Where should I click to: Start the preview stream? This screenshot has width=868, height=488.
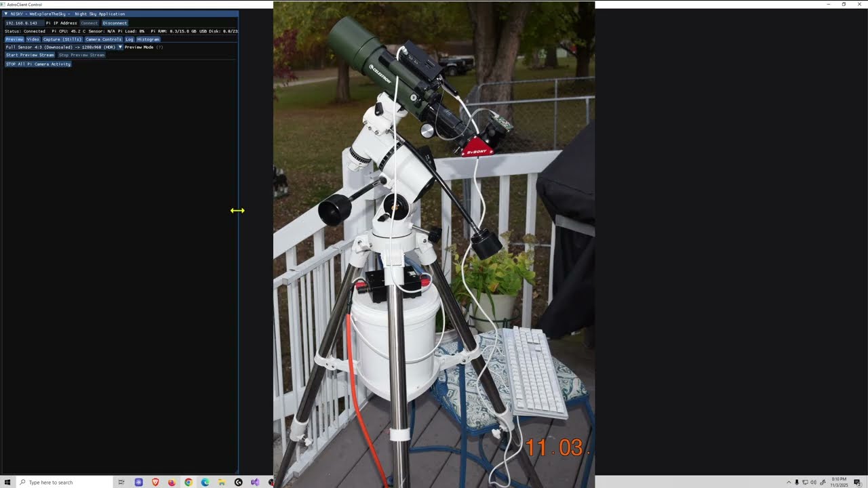tap(30, 55)
